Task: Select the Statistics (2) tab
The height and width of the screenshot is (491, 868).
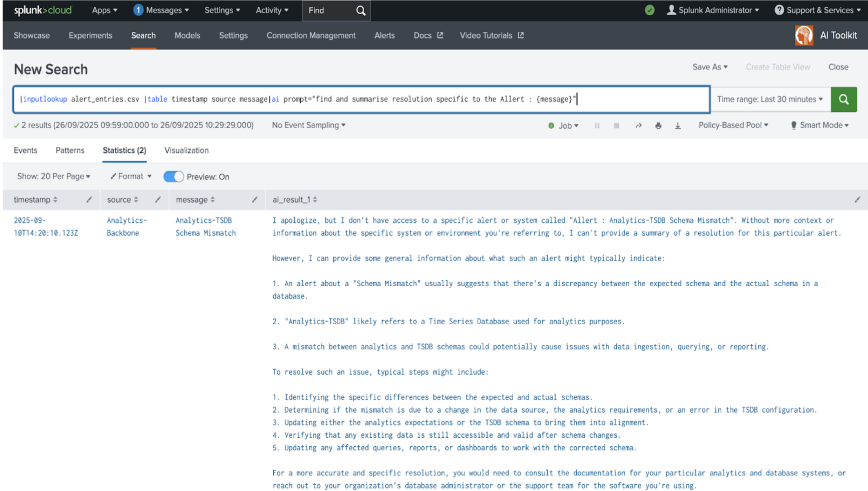Action: pyautogui.click(x=124, y=151)
